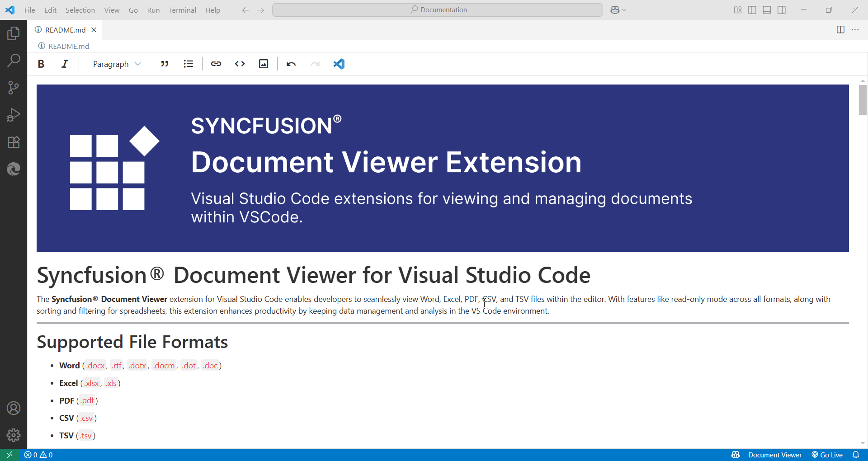Open the Extensions view
The height and width of the screenshot is (461, 868).
coord(14,142)
